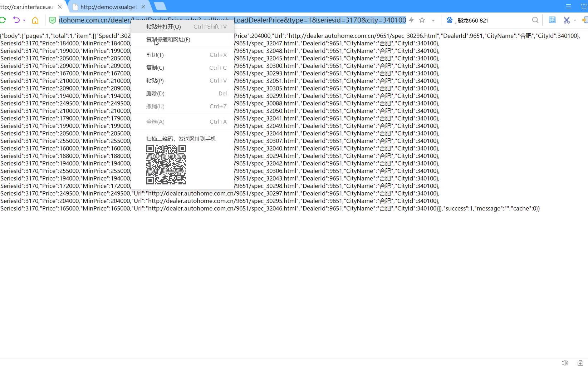Screen dimensions: 588x367
Task: Click the disabled 撤销(U) menu entry
Action: 182,106
